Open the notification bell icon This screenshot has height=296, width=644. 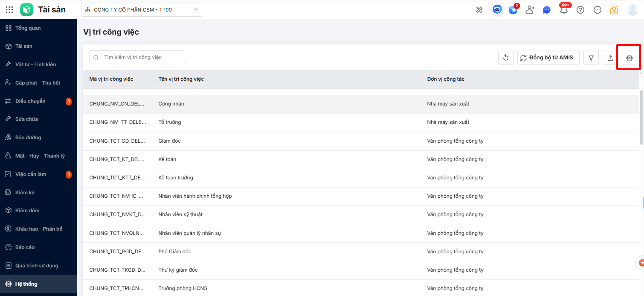click(x=564, y=10)
